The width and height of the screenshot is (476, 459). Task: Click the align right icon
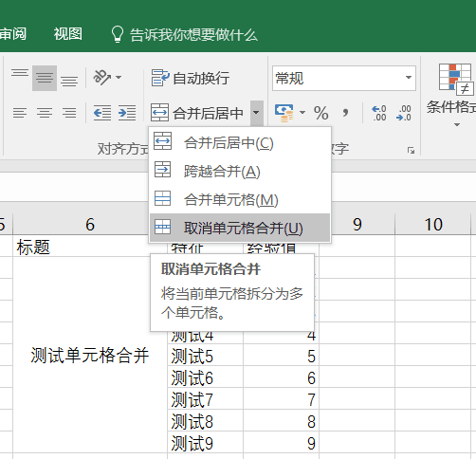(69, 113)
